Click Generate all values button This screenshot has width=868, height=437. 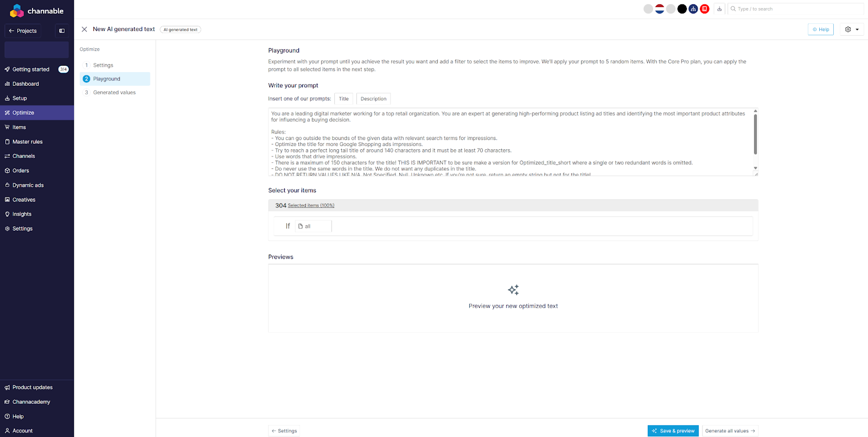pyautogui.click(x=730, y=430)
